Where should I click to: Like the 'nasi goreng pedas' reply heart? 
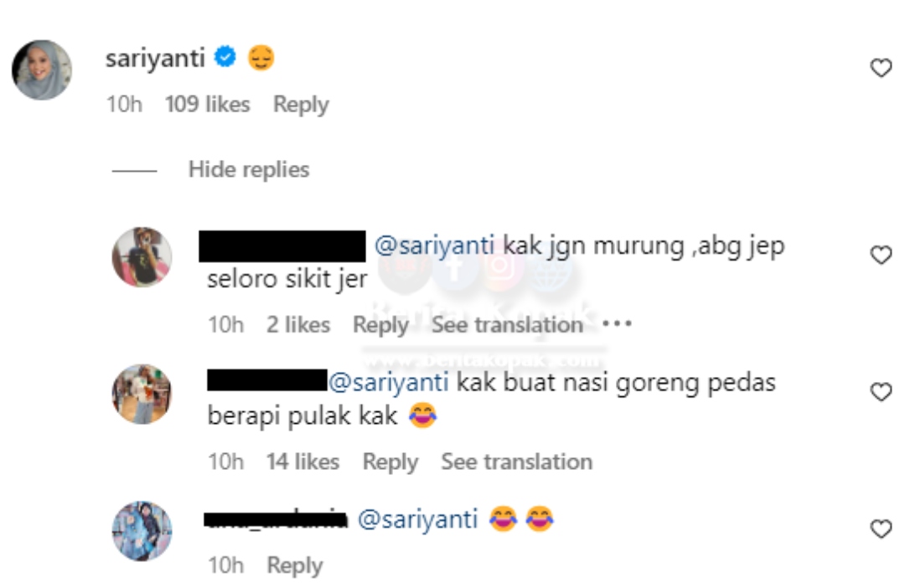(881, 392)
